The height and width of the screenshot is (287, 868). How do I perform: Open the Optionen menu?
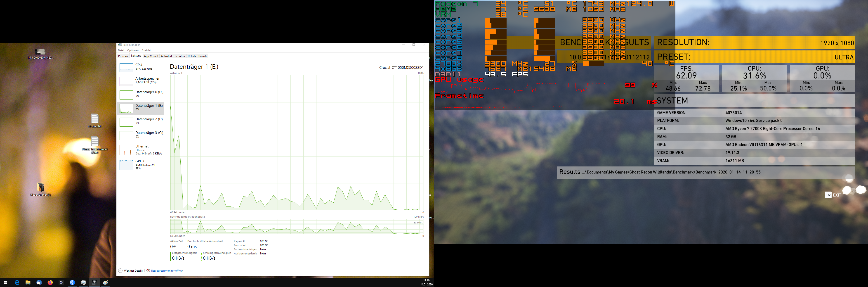(133, 50)
